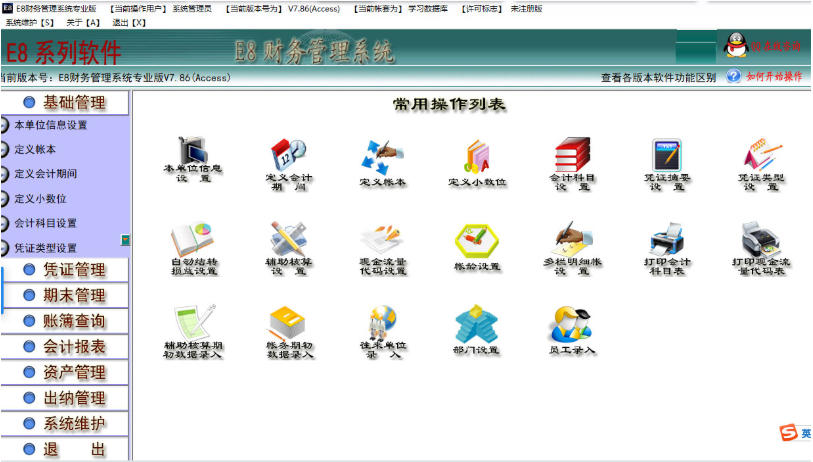
Task: Open the 定义小数位 books icon
Action: point(477,163)
